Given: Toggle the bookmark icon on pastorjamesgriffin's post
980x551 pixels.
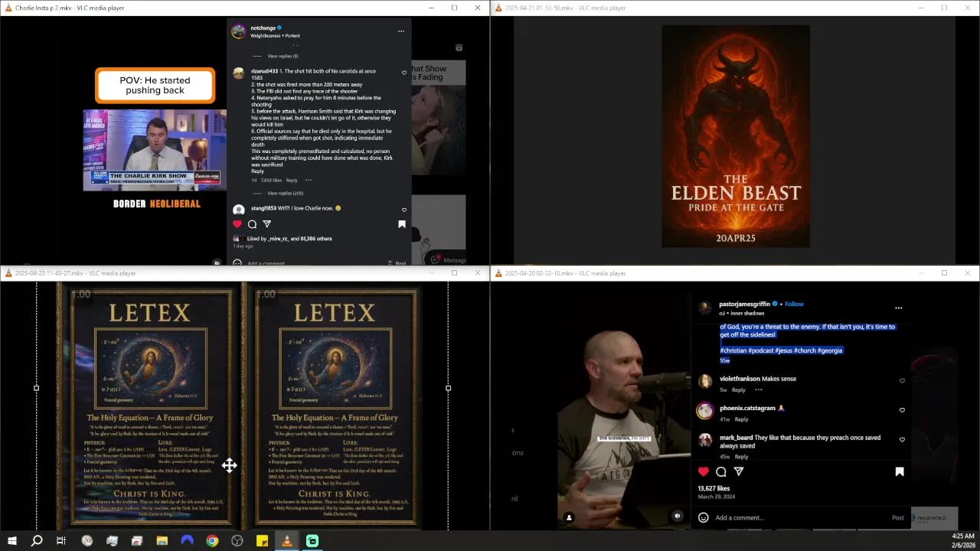Looking at the screenshot, I should (899, 472).
